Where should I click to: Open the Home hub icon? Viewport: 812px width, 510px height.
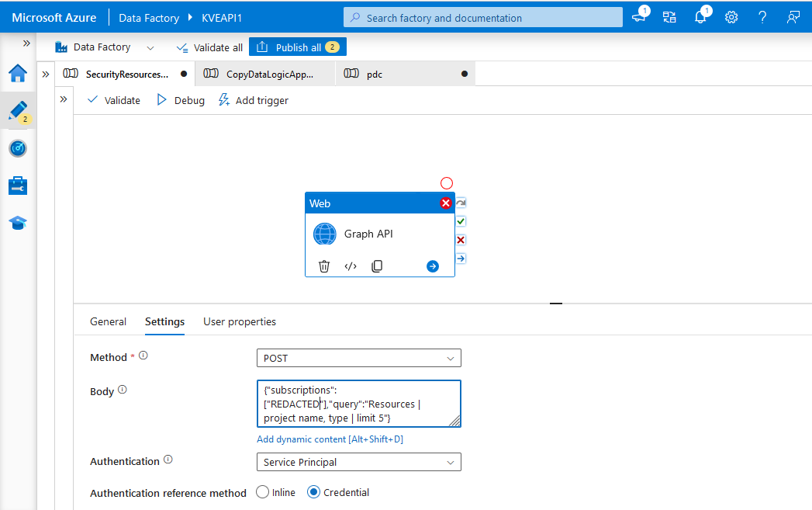(x=18, y=73)
